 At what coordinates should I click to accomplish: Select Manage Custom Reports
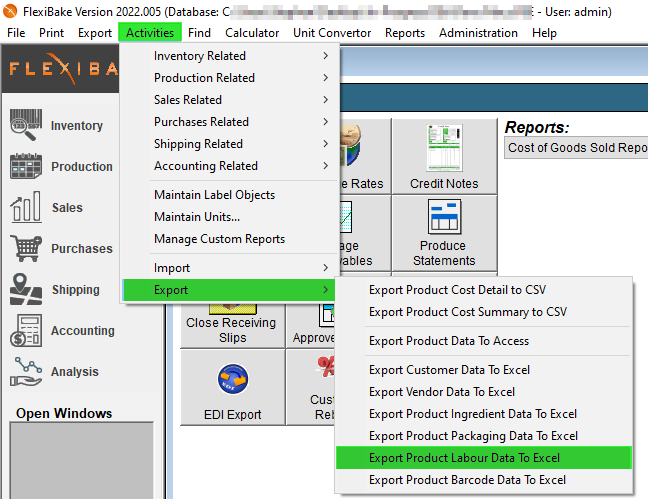coord(231,239)
